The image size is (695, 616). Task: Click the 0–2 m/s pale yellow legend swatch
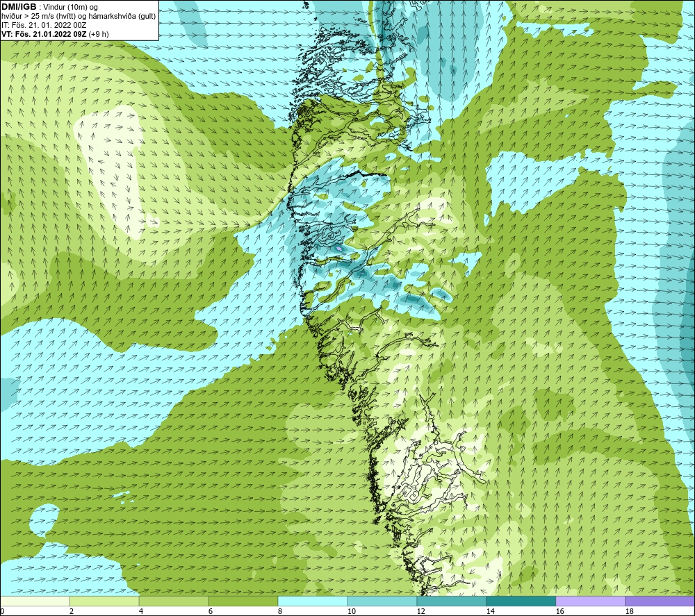[x=35, y=601]
